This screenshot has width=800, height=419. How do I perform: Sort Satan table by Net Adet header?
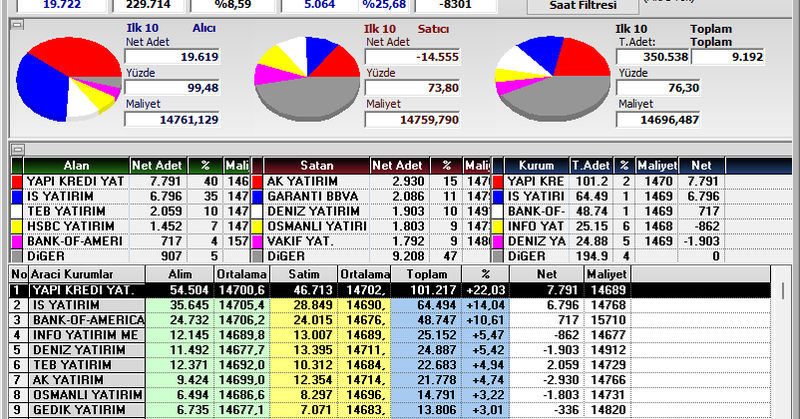398,165
